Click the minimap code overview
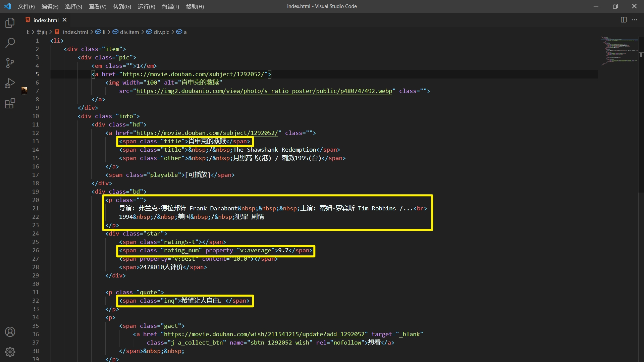The width and height of the screenshot is (644, 362). pos(619,51)
